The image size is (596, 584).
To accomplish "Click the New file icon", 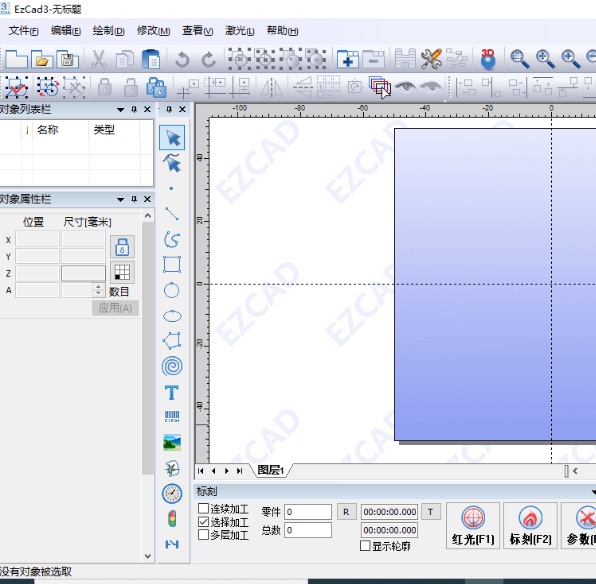I will point(16,59).
